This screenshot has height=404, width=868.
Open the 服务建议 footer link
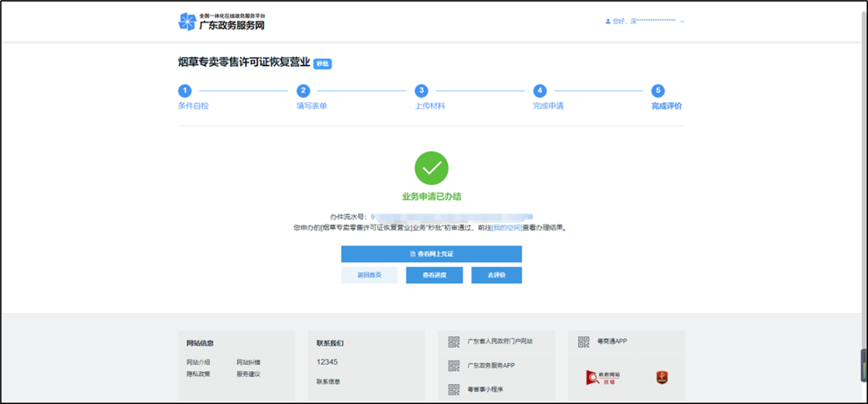point(248,375)
